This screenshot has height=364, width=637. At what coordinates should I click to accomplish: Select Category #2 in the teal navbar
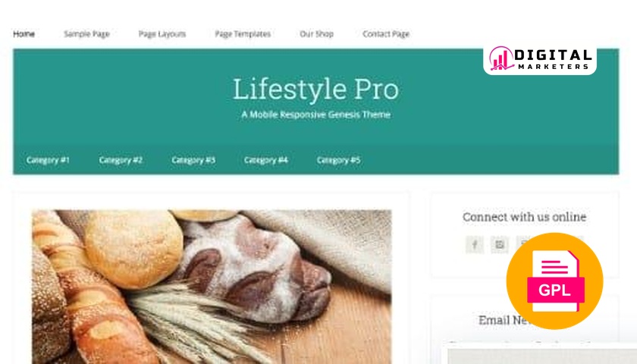(x=121, y=160)
